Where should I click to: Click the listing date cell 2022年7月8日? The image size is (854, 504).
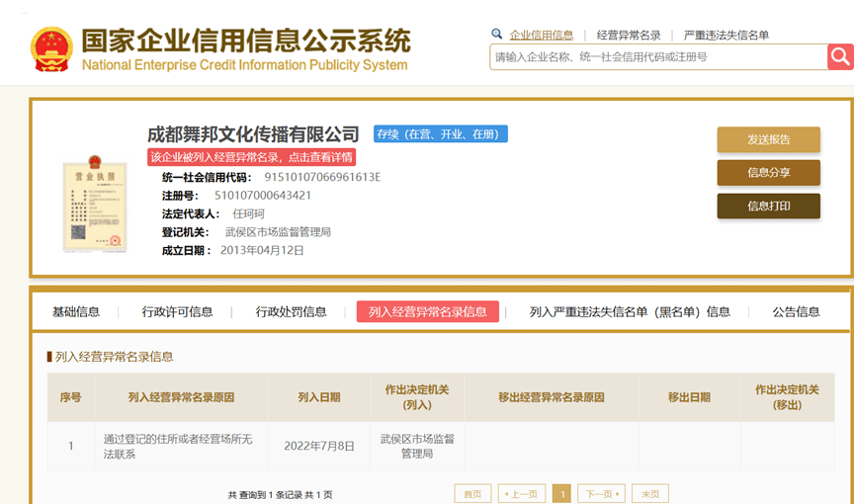(319, 447)
